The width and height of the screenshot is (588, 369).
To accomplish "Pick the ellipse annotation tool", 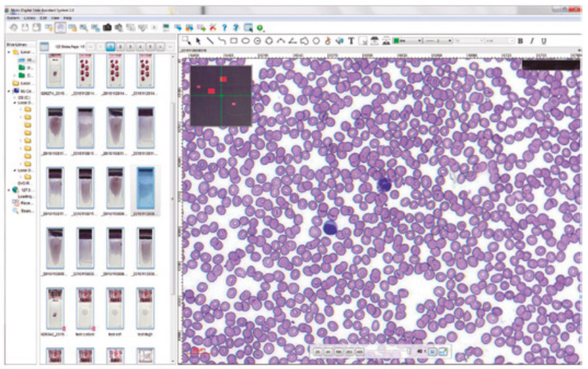I will (x=245, y=41).
